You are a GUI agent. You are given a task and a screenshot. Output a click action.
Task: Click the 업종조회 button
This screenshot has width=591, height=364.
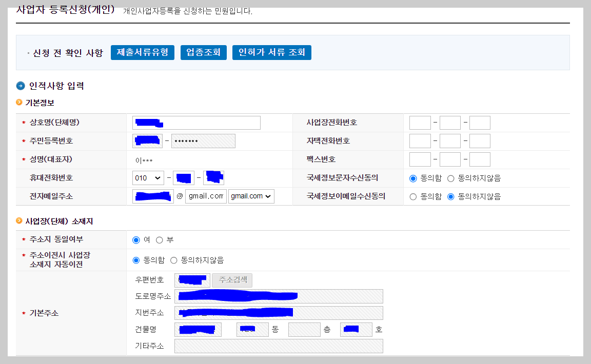tap(203, 52)
